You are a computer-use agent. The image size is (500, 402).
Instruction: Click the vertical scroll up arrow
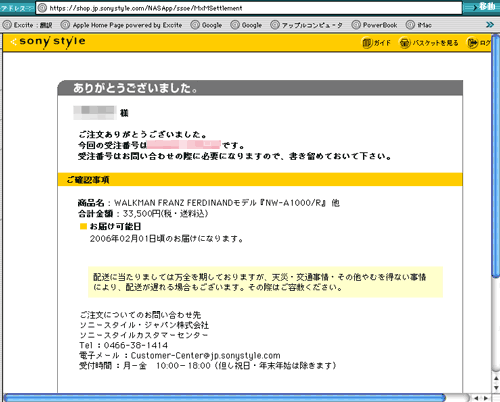pos(496,378)
